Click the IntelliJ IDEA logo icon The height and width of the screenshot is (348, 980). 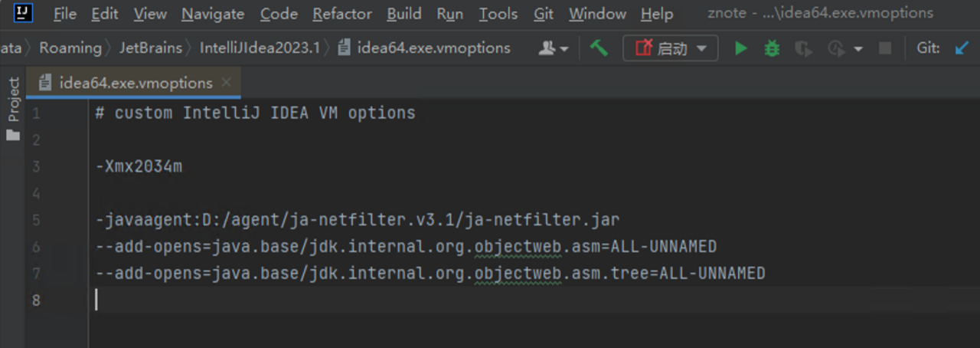(x=23, y=13)
